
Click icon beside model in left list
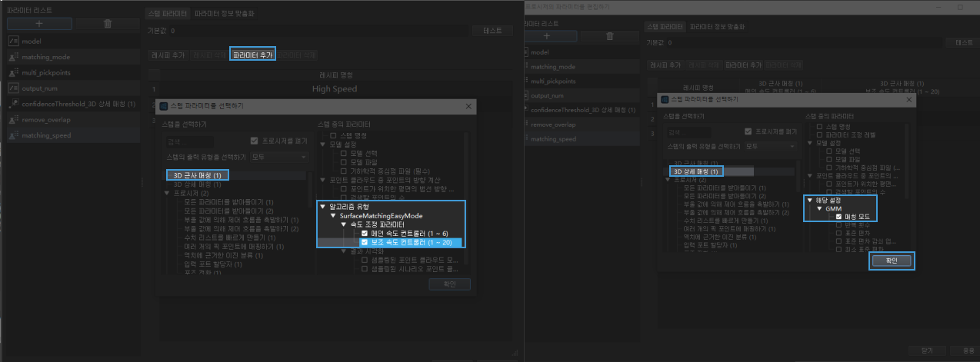pyautogui.click(x=13, y=40)
